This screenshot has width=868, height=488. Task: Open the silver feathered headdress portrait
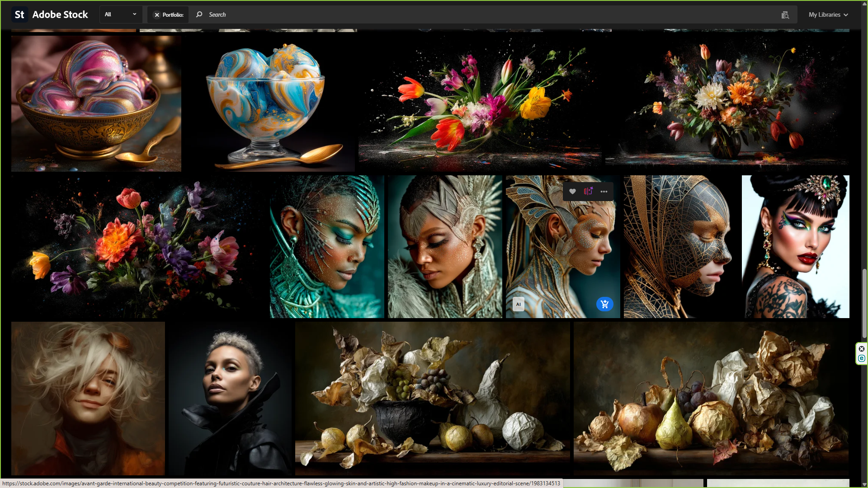tap(445, 247)
